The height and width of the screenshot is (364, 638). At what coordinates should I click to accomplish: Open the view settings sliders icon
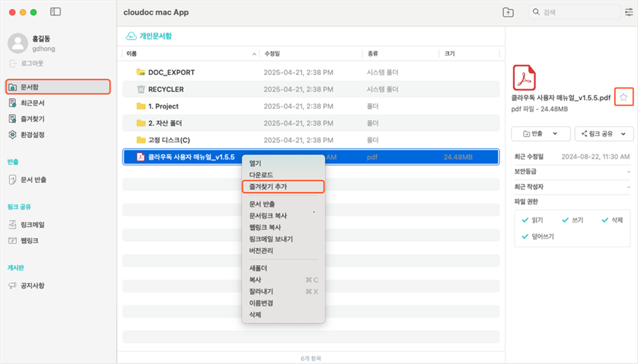point(628,12)
